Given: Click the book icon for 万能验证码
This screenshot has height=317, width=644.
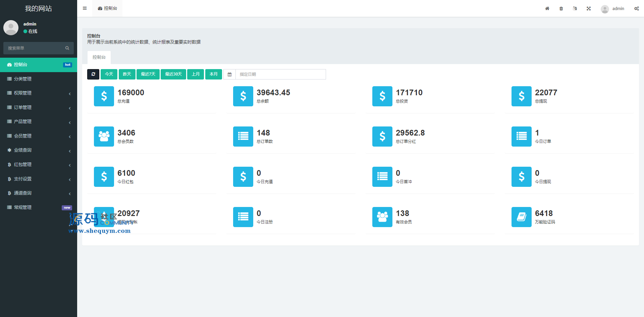Looking at the screenshot, I should pos(522,217).
